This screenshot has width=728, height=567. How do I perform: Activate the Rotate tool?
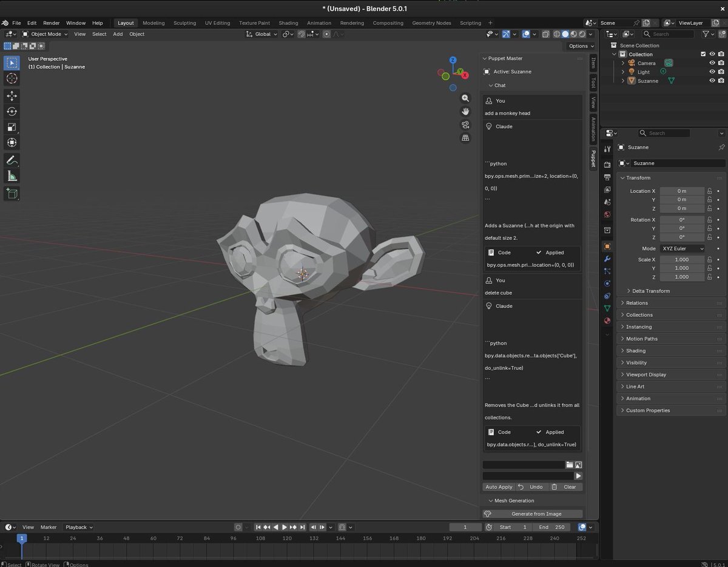12,111
